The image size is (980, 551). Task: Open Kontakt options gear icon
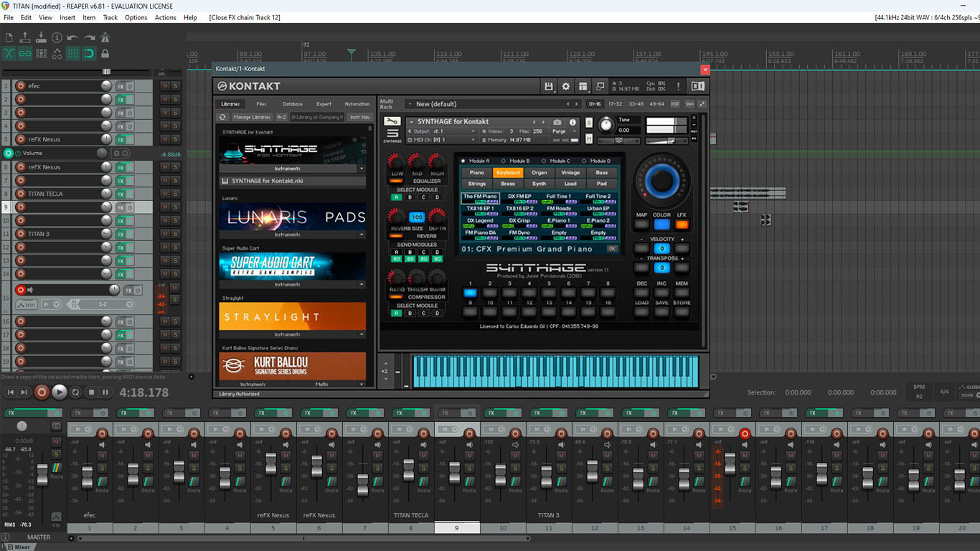tap(566, 86)
